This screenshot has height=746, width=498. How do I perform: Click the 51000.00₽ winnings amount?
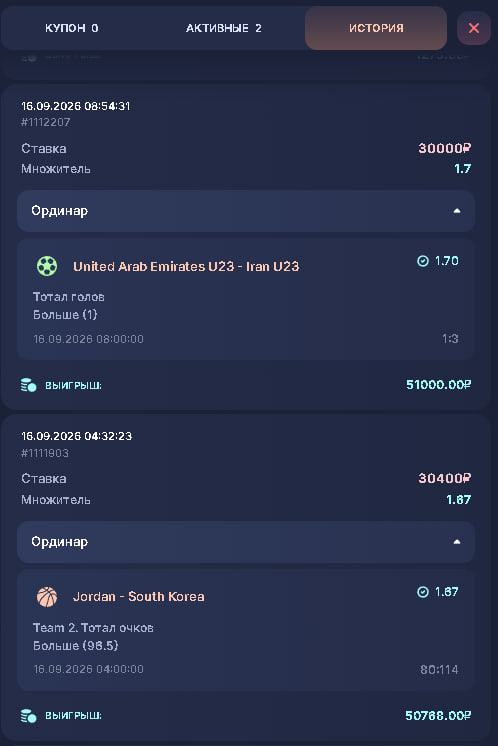point(439,384)
